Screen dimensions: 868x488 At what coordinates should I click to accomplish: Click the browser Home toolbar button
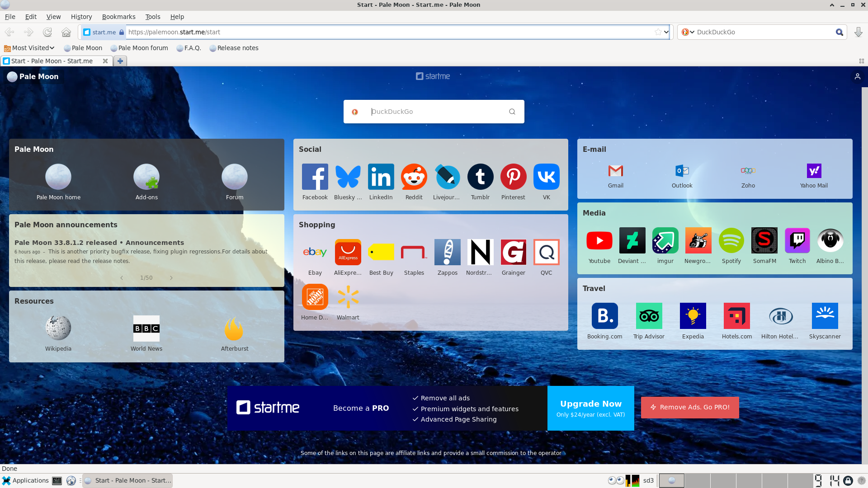66,32
